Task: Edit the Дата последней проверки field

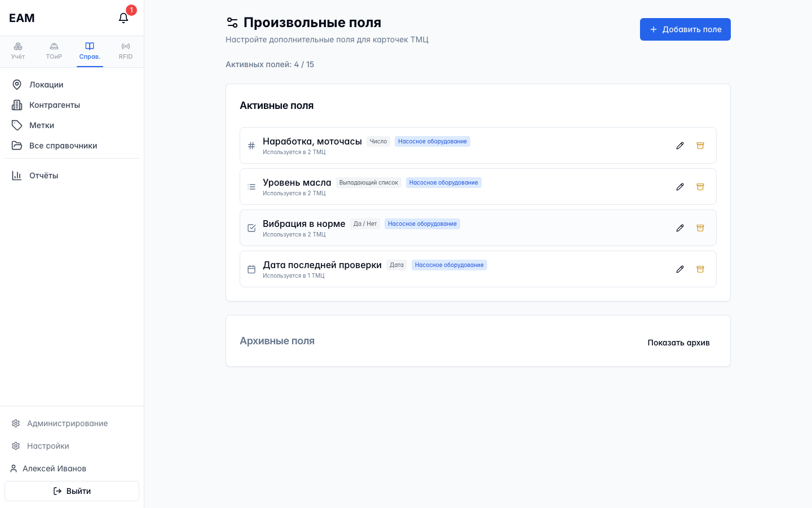Action: tap(680, 269)
